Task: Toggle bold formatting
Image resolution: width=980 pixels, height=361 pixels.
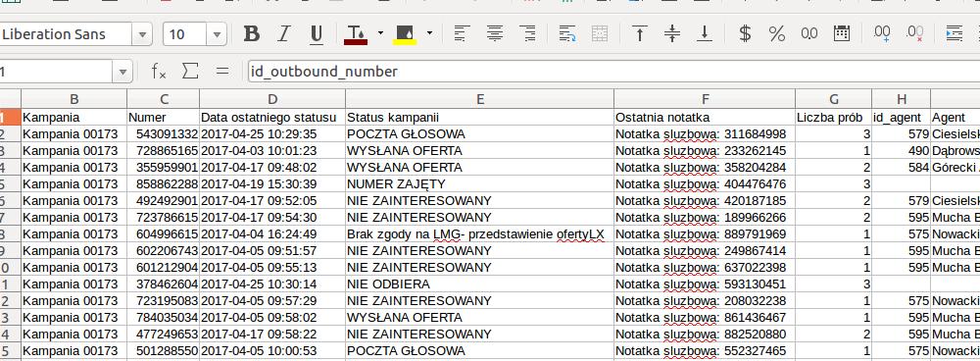Action: point(251,33)
